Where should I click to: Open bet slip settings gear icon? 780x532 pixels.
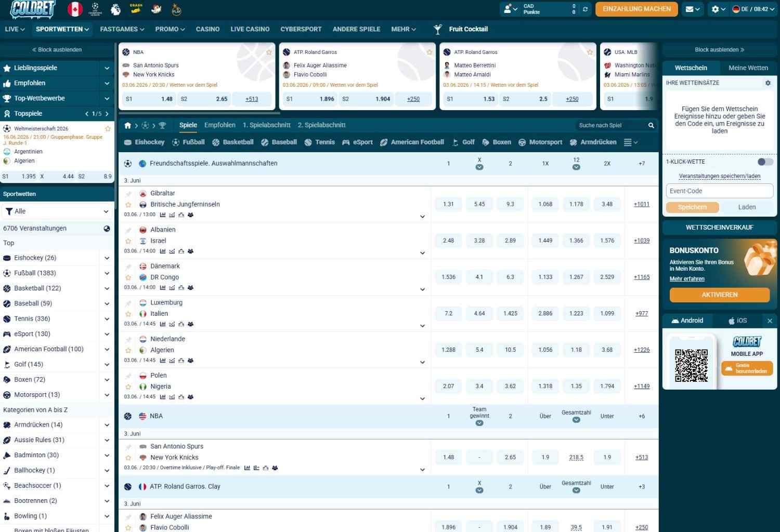click(x=768, y=83)
